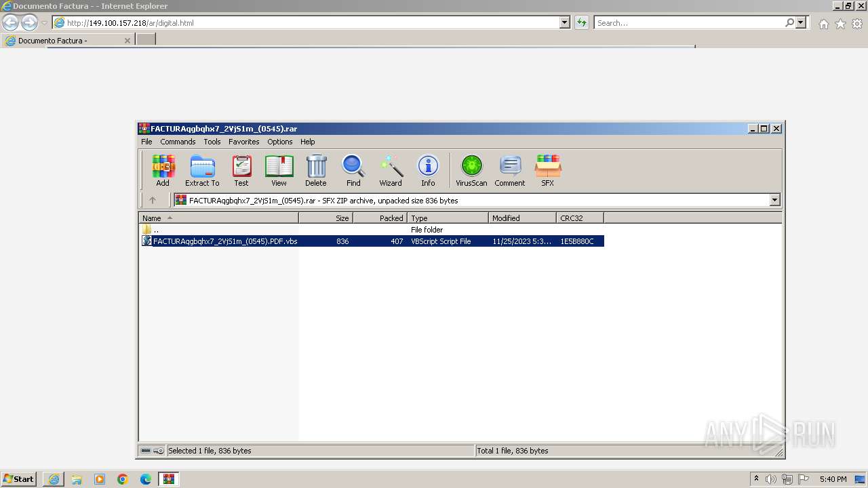Open IE search provider dropdown arrow
This screenshot has height=488, width=868.
(801, 22)
